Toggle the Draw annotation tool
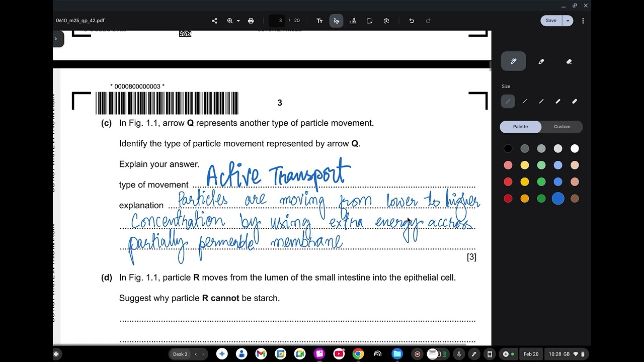644x362 pixels. (336, 21)
